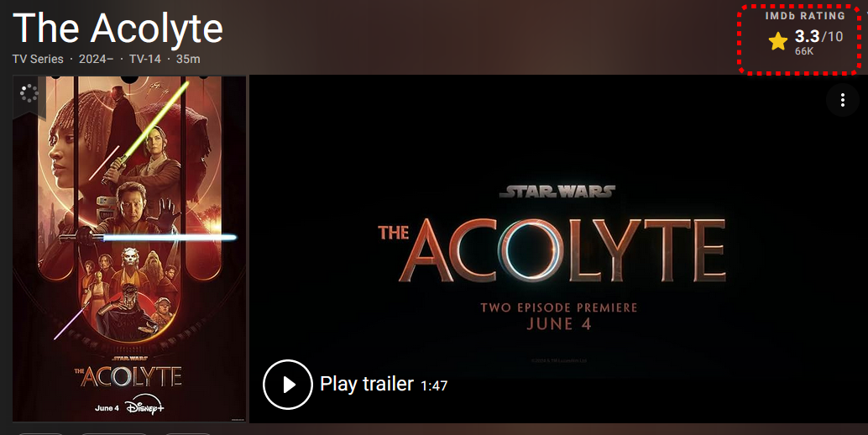Open the three-dot options menu on trailer

click(x=843, y=100)
